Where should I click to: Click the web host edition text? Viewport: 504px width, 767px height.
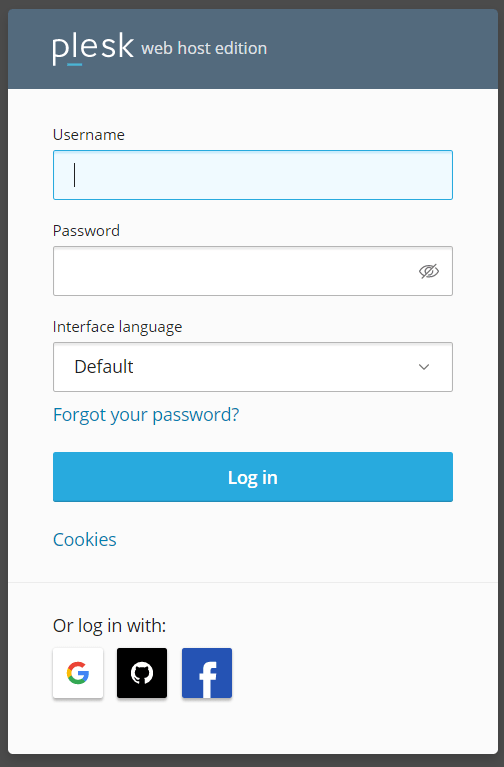point(204,48)
